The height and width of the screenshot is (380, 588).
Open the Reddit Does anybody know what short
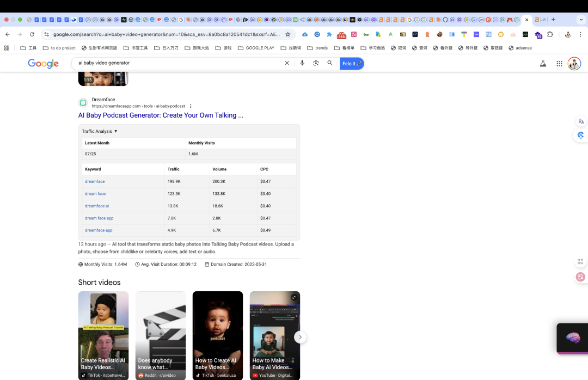pyautogui.click(x=161, y=335)
